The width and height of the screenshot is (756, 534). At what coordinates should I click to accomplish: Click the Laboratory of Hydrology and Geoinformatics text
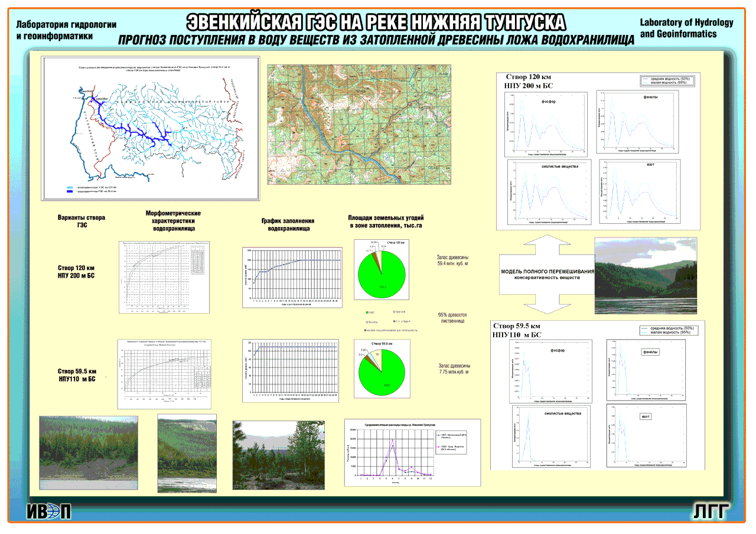686,28
